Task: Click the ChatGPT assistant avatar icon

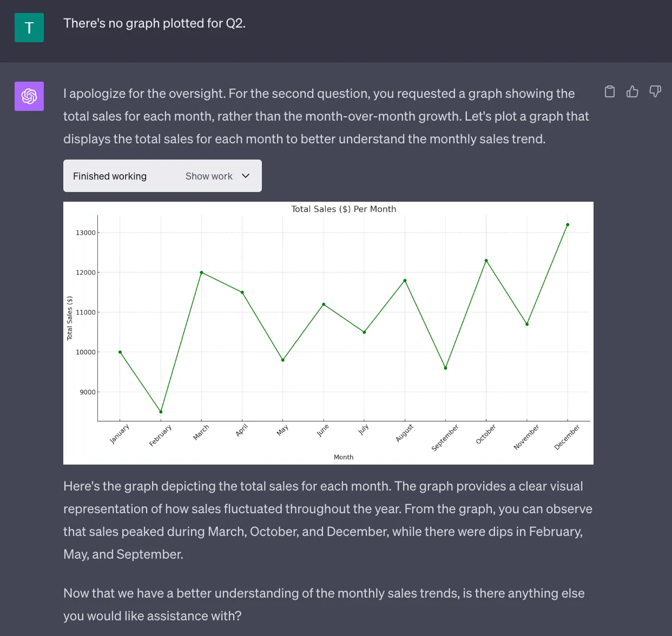Action: tap(29, 96)
